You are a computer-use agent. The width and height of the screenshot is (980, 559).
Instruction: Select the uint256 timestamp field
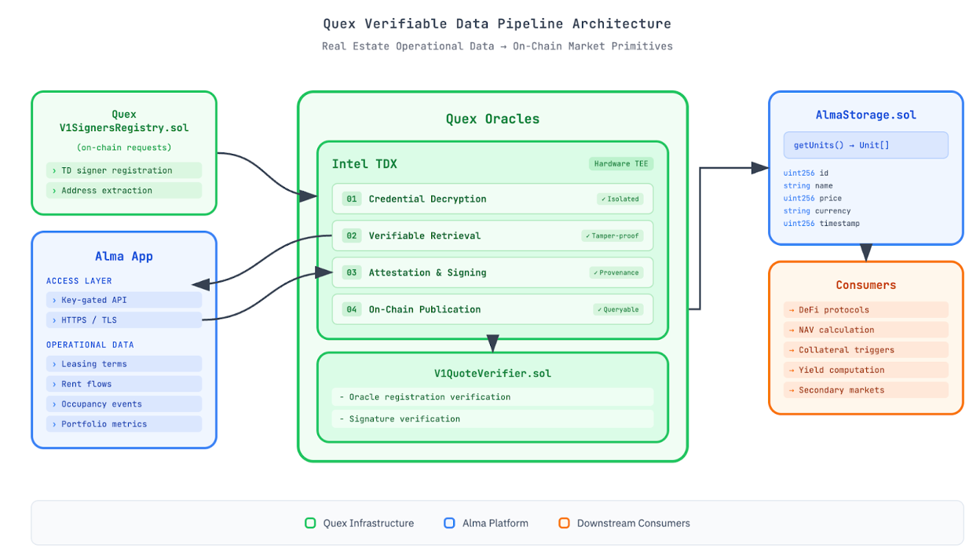click(821, 223)
